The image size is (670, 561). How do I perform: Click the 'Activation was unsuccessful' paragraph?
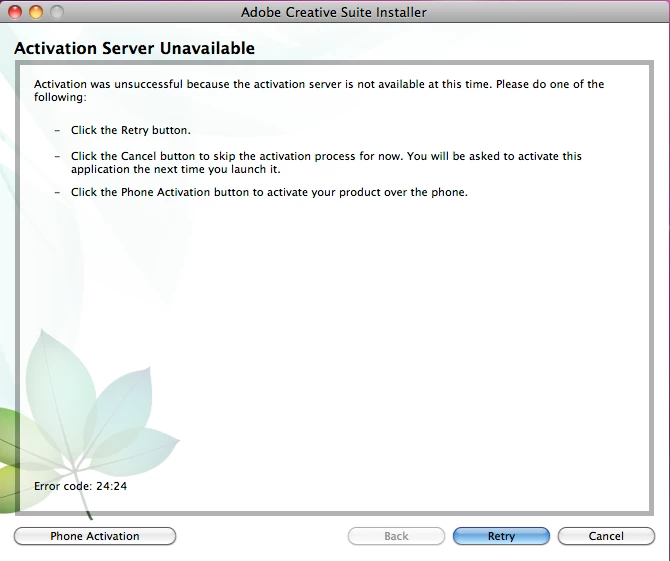coord(319,90)
